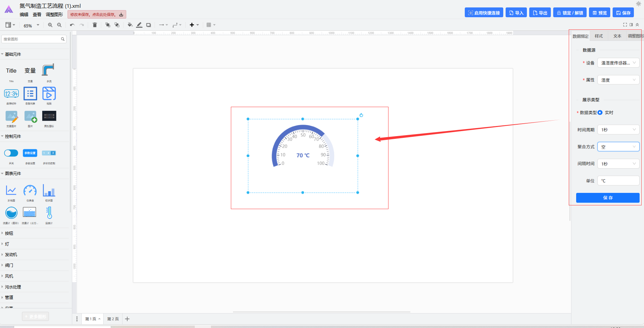Select the 数字时钟 digital clock component
644x328 pixels.
click(x=11, y=94)
